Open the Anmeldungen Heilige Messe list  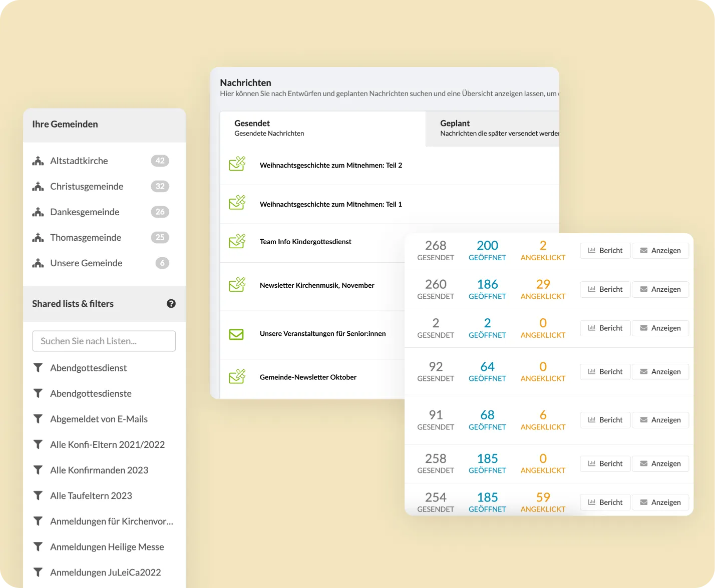pos(107,546)
